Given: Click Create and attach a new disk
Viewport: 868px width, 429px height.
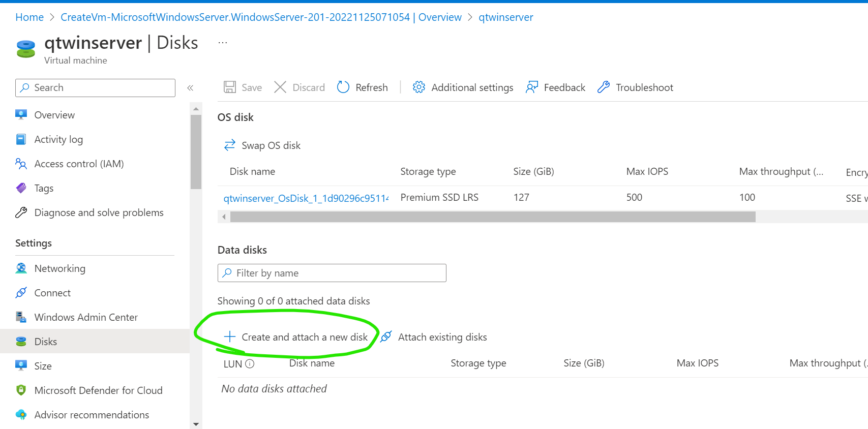Looking at the screenshot, I should tap(295, 337).
